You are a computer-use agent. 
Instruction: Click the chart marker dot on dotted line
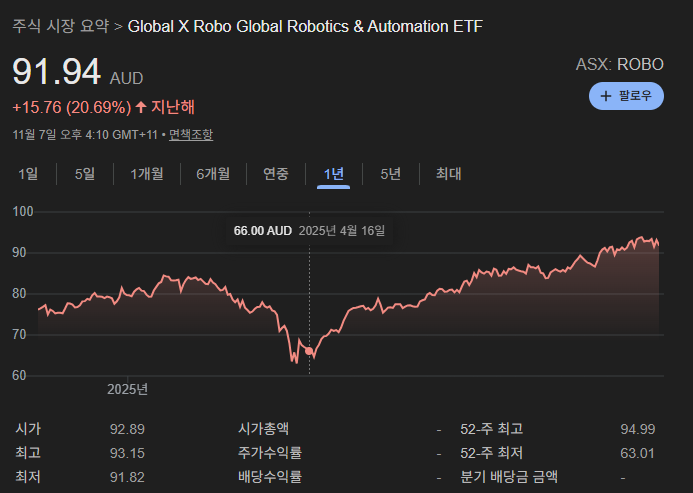tap(310, 353)
